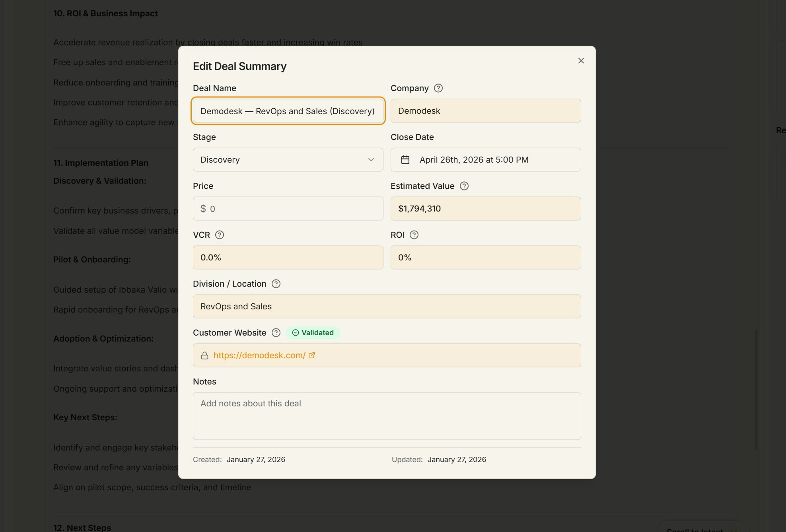
Task: Select the Edit Deal Summary dialog title
Action: tap(240, 66)
